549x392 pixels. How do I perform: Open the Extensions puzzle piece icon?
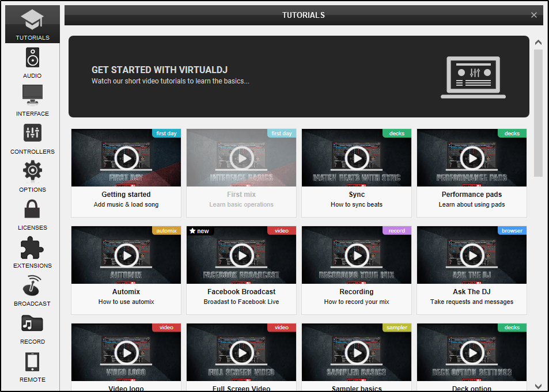pyautogui.click(x=32, y=248)
